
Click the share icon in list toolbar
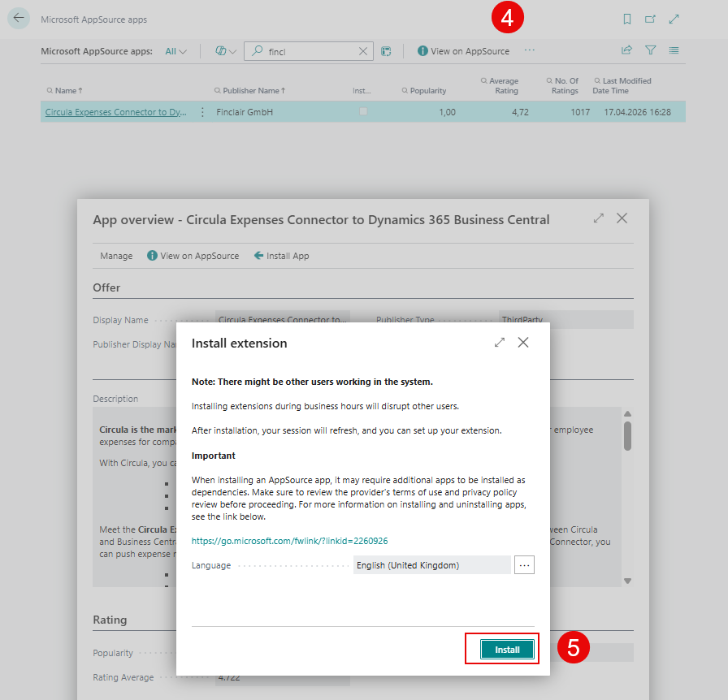pyautogui.click(x=626, y=50)
